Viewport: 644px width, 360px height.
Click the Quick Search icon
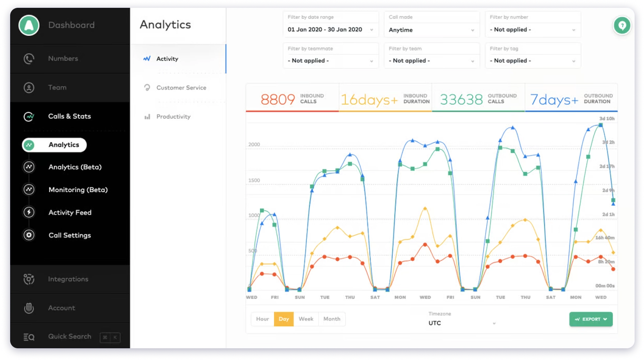pos(29,337)
